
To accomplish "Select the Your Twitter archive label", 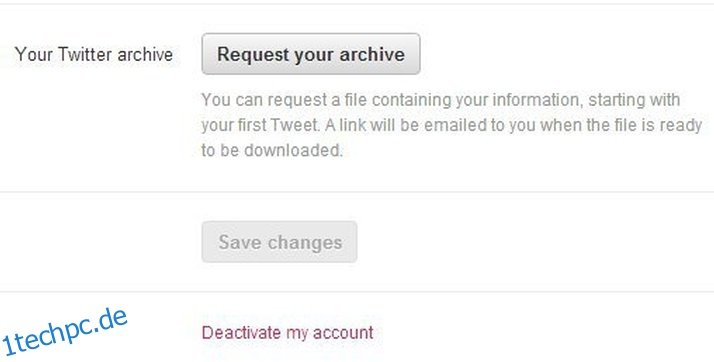I will pos(94,55).
